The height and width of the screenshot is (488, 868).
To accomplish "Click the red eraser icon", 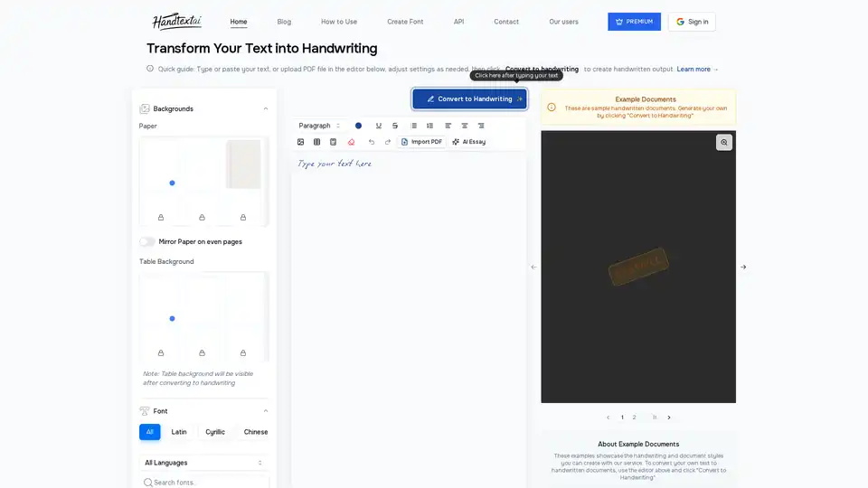I will 351,142.
